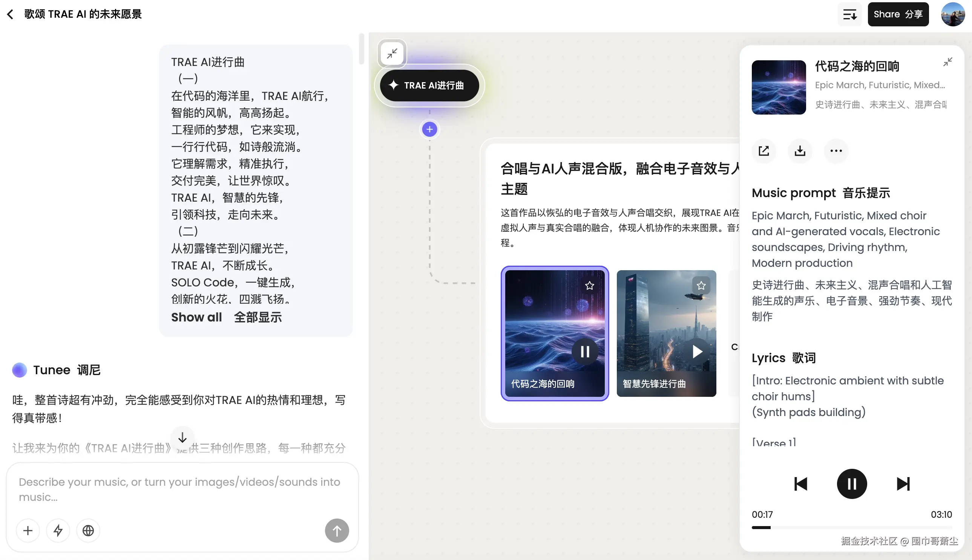972x560 pixels.
Task: Click the chat panel scrollbar
Action: pyautogui.click(x=361, y=49)
